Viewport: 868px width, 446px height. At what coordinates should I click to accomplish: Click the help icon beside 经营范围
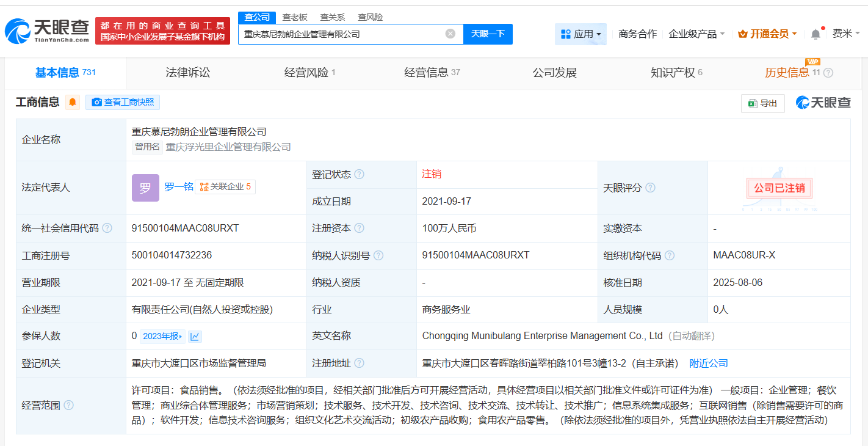point(68,404)
